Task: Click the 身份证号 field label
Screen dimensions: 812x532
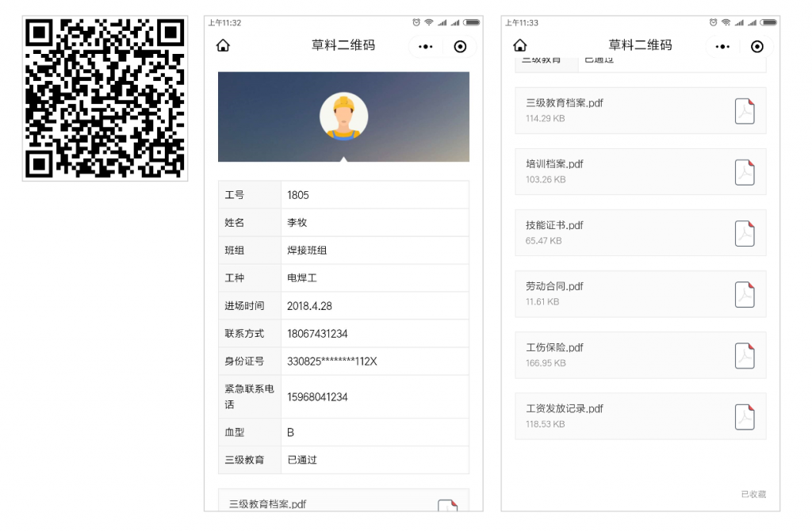Action: pyautogui.click(x=244, y=362)
